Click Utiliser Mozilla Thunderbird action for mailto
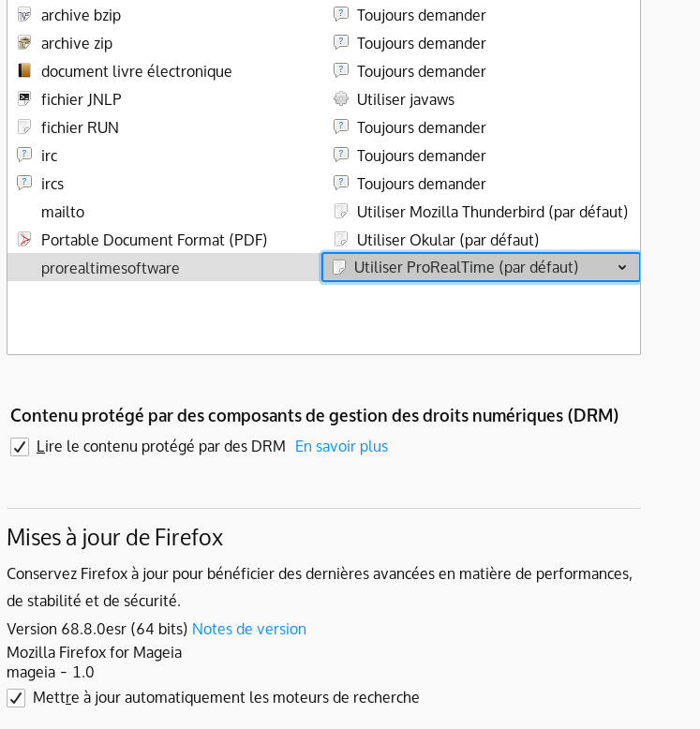This screenshot has height=729, width=700. (491, 212)
